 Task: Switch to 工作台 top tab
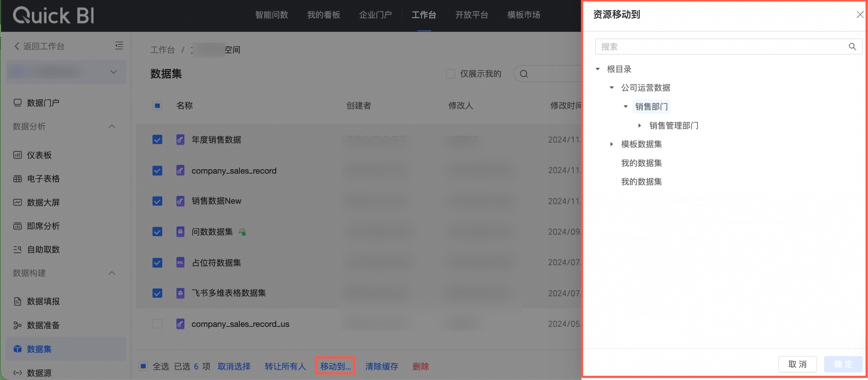point(424,15)
